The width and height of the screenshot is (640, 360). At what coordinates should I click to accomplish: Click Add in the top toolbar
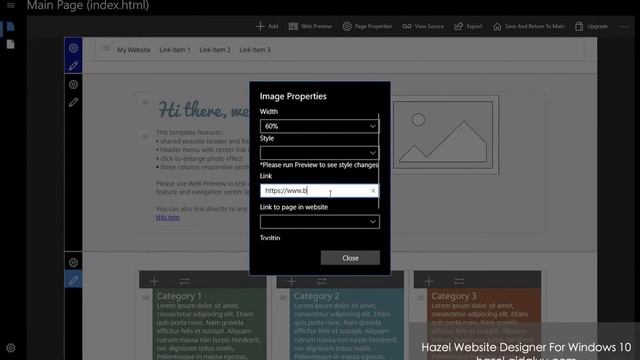click(x=267, y=27)
